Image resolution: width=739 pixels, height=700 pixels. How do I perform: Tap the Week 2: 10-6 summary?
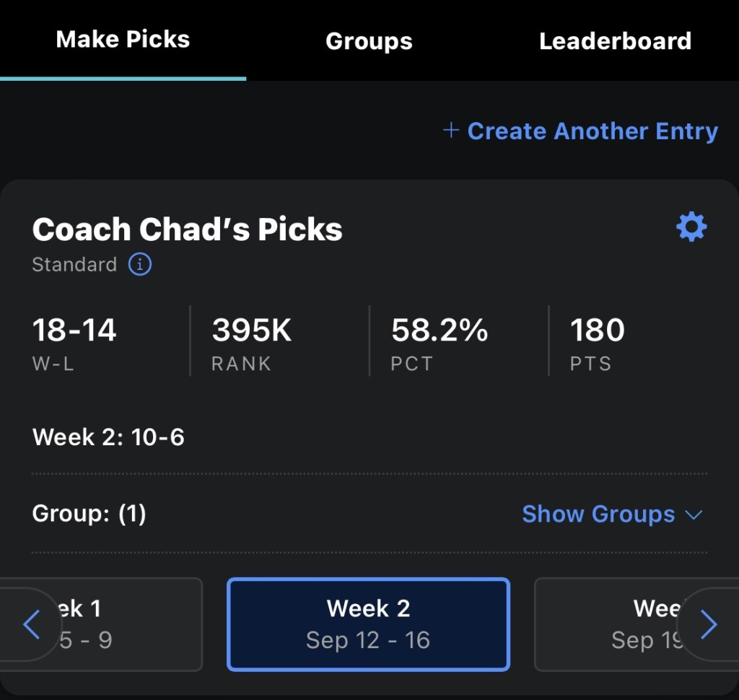coord(108,437)
